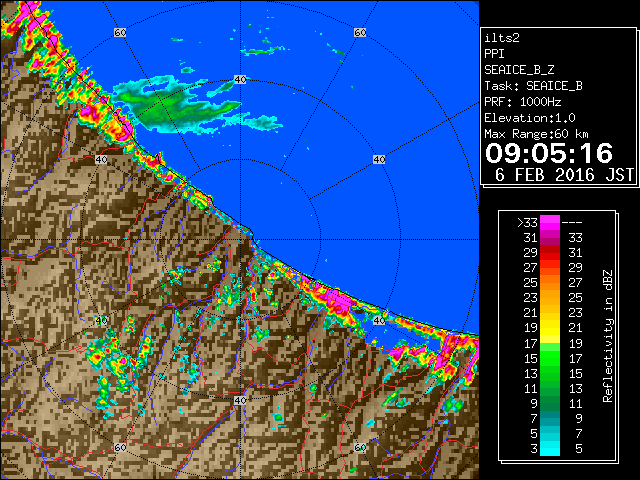
Task: Click the magenta >33 dBZ legend swatch
Action: (x=549, y=223)
